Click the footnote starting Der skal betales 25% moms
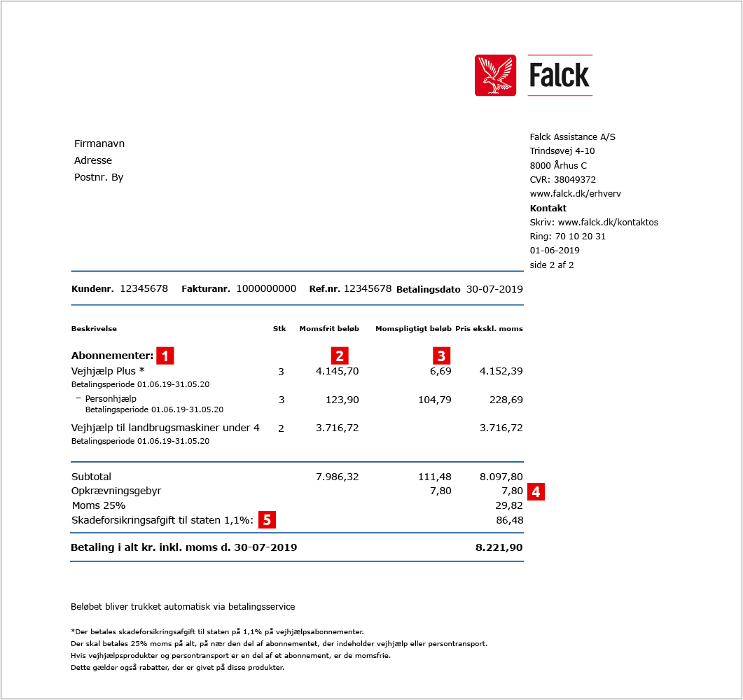743x700 pixels. click(x=279, y=643)
